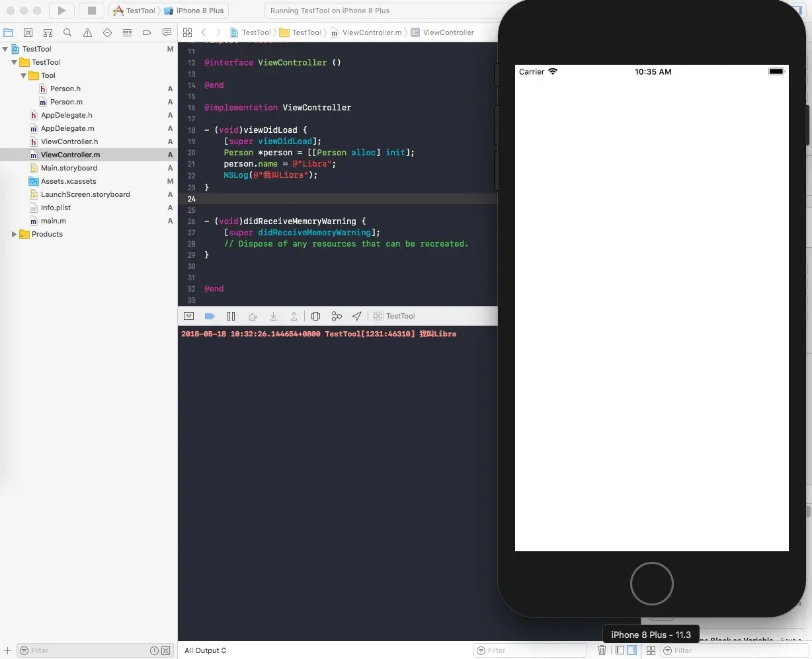Open the related items grid menu
This screenshot has width=812, height=659.
[188, 32]
